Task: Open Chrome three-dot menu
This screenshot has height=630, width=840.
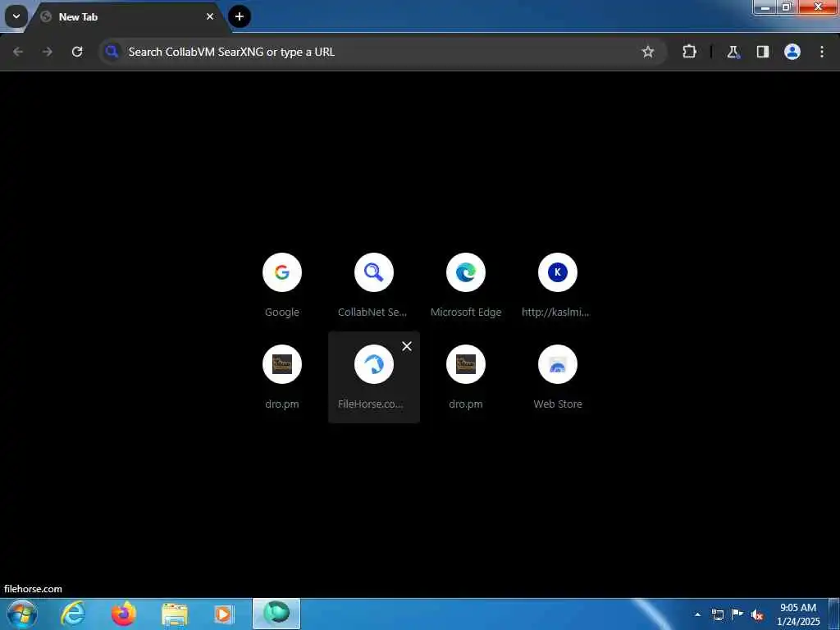Action: point(822,52)
